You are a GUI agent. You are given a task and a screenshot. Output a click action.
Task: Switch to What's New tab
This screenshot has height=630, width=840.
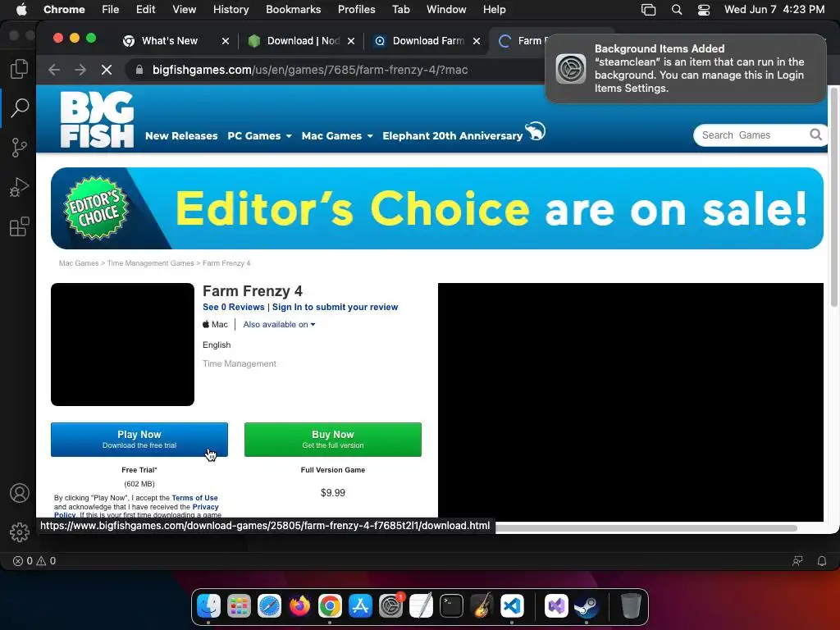coord(169,41)
